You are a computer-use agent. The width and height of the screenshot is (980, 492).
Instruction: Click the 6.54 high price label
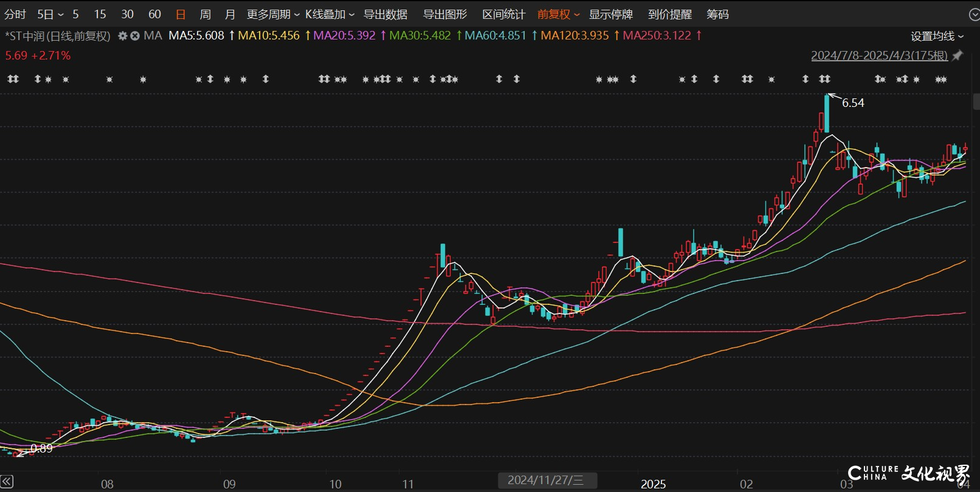coord(853,103)
